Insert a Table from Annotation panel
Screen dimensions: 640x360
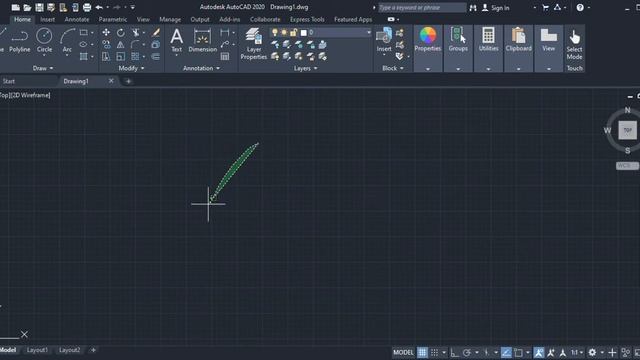tap(225, 56)
